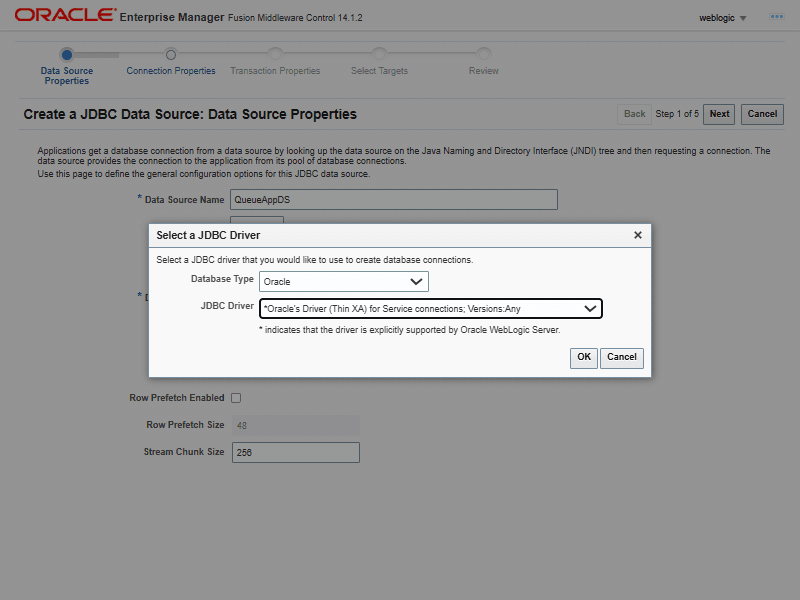Enable the Row Prefetch Enabled checkbox

click(x=236, y=398)
